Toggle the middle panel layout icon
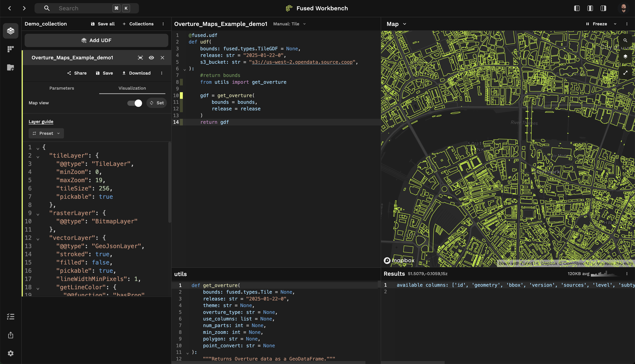Image resolution: width=635 pixels, height=364 pixels. pos(590,8)
